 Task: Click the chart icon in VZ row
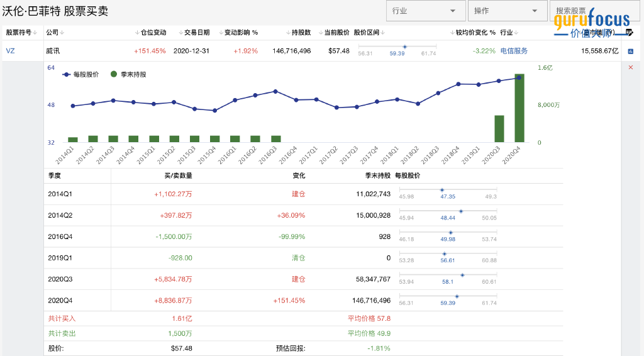pyautogui.click(x=630, y=52)
